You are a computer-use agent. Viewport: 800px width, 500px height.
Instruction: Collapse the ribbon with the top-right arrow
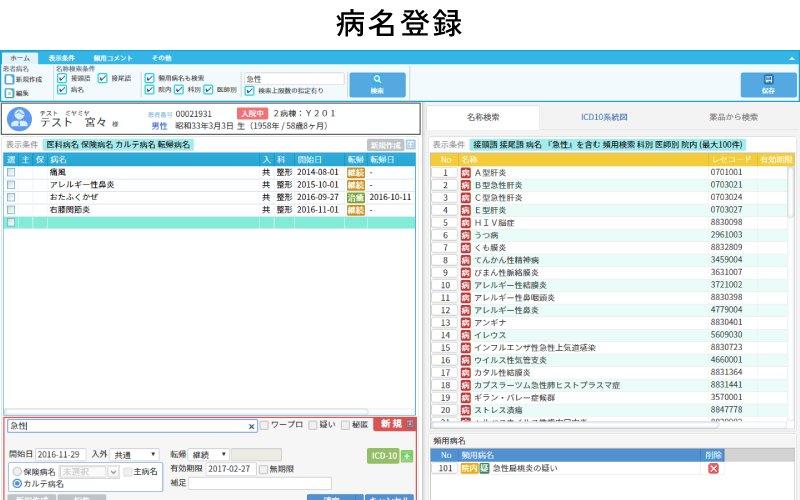pyautogui.click(x=792, y=58)
